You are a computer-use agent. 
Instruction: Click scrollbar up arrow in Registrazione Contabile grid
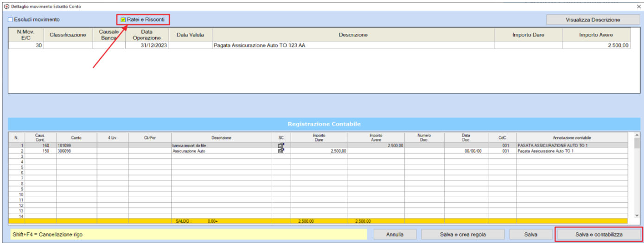(637, 135)
